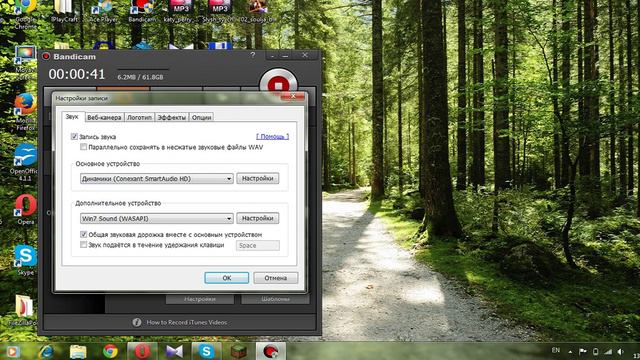Switch to the Логотип tab

(x=139, y=117)
